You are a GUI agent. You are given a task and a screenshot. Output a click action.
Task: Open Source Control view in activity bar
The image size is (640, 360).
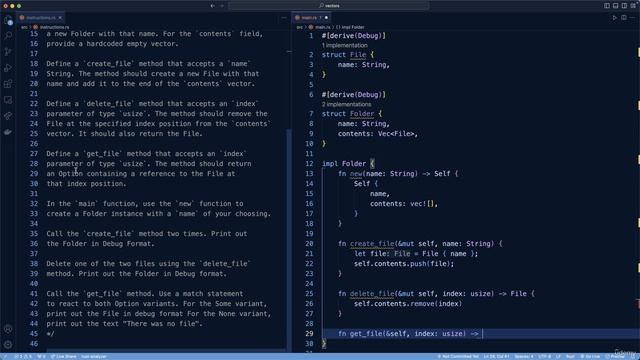point(8,52)
